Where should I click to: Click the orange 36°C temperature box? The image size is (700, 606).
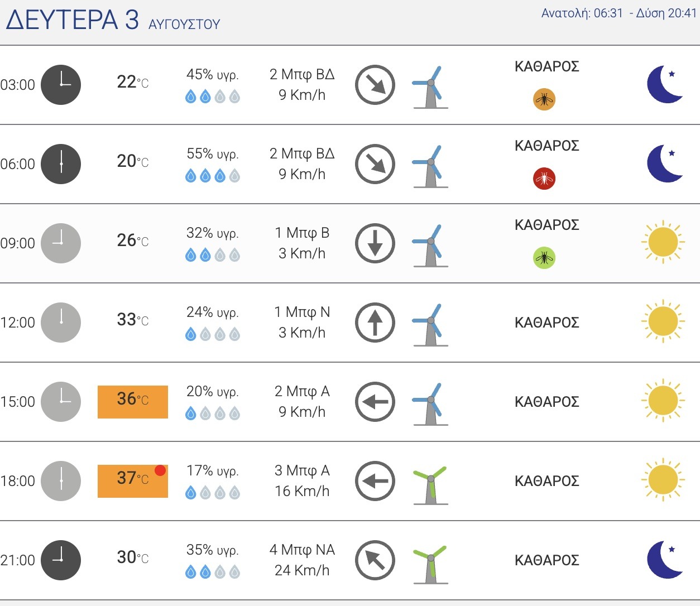click(x=133, y=402)
